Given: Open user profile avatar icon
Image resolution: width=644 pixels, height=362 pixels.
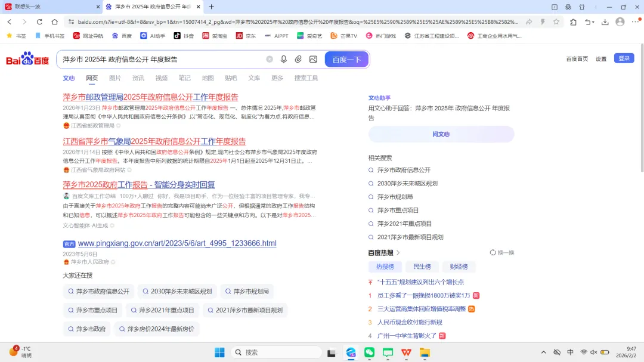Looking at the screenshot, I should (x=620, y=22).
